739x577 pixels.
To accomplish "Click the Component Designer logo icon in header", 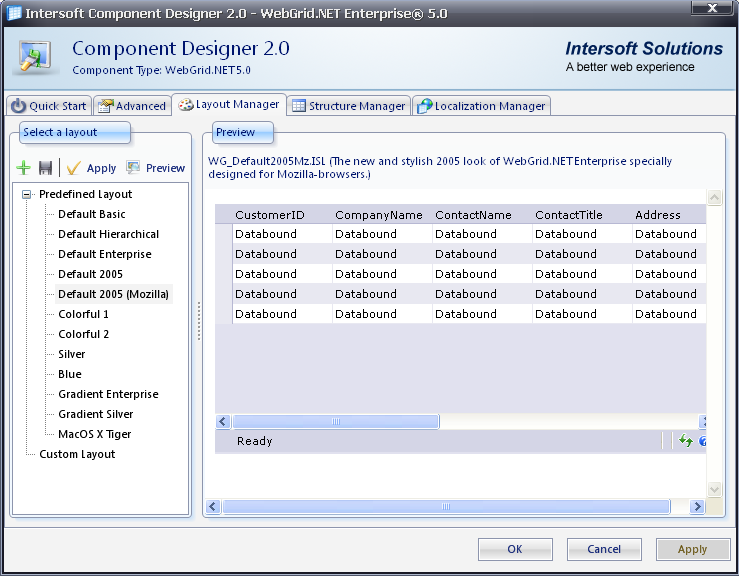I will [35, 58].
